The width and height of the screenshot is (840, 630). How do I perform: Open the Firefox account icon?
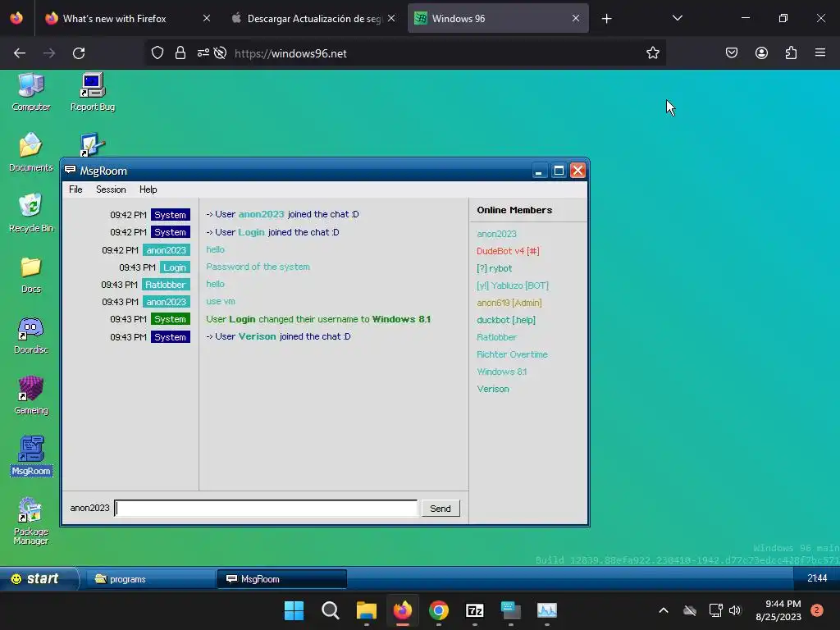point(761,53)
